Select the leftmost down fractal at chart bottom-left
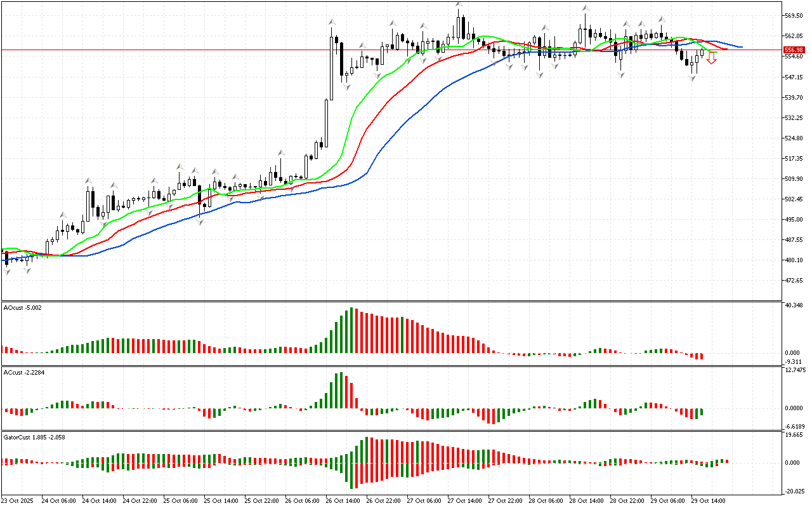This screenshot has width=812, height=508. 7,272
